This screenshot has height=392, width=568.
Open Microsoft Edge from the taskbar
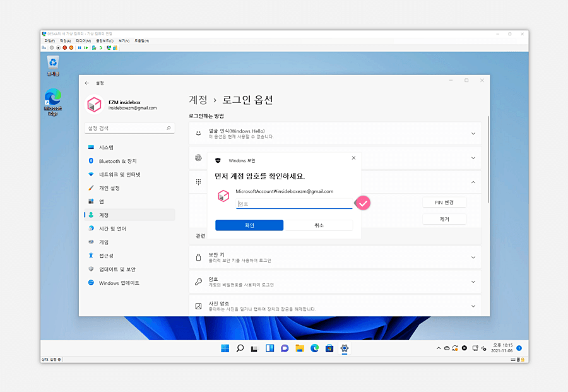point(316,348)
